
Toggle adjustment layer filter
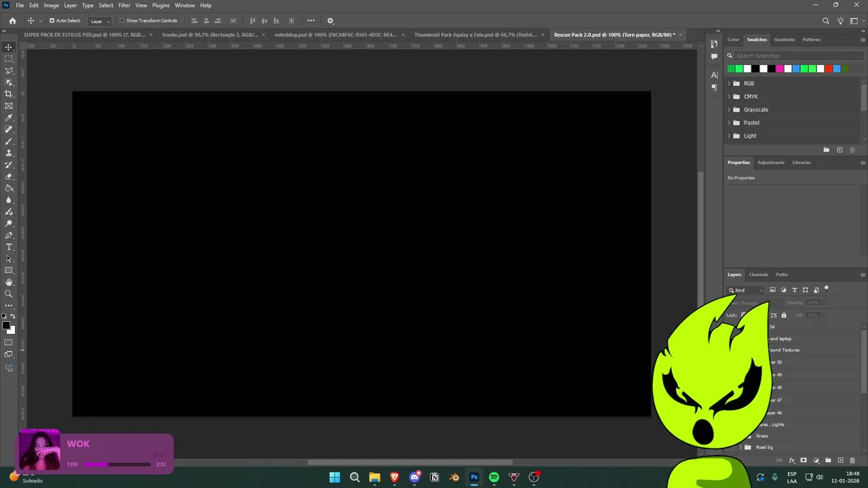click(784, 290)
